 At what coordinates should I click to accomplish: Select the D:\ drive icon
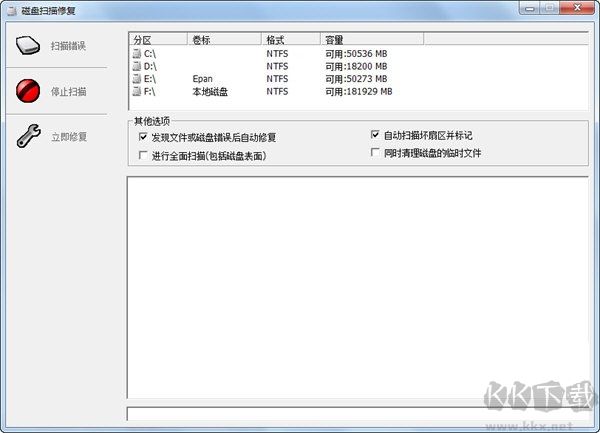point(137,66)
